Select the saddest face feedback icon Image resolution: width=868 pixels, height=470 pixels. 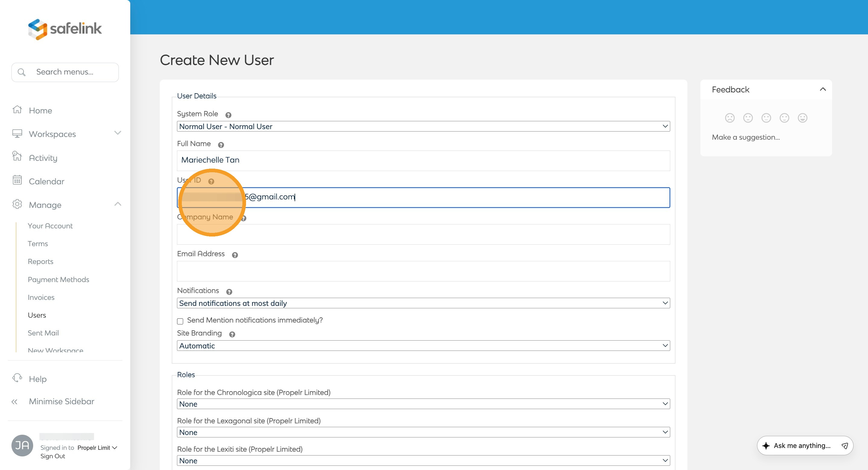point(730,118)
